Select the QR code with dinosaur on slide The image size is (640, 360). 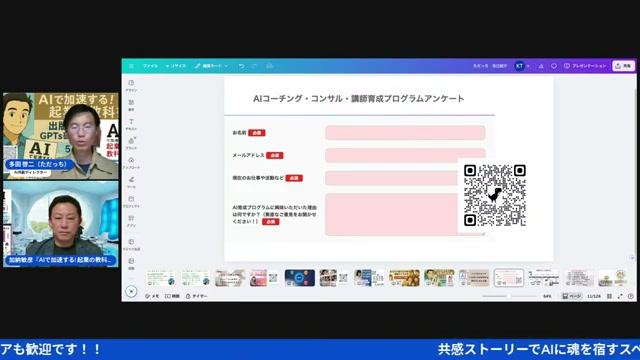point(495,195)
